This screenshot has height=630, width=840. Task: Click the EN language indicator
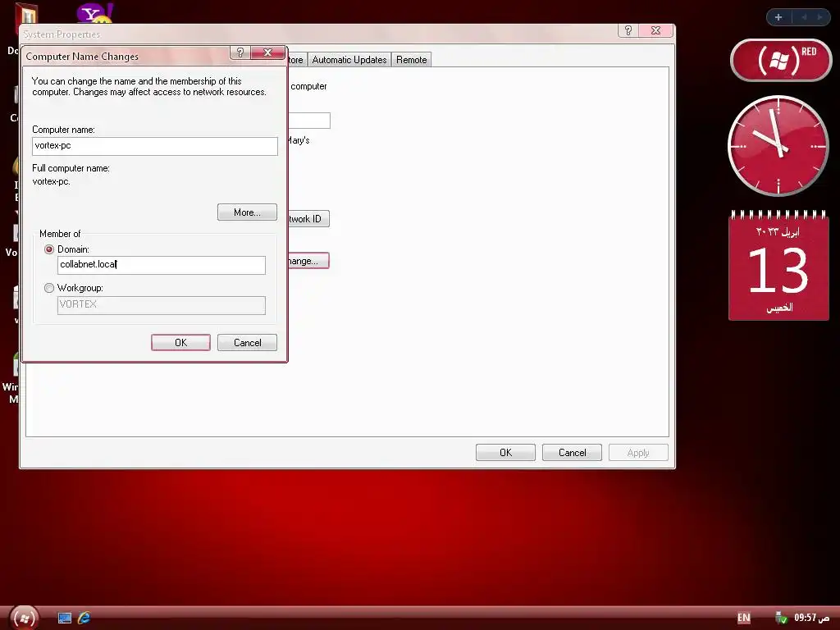(x=743, y=618)
